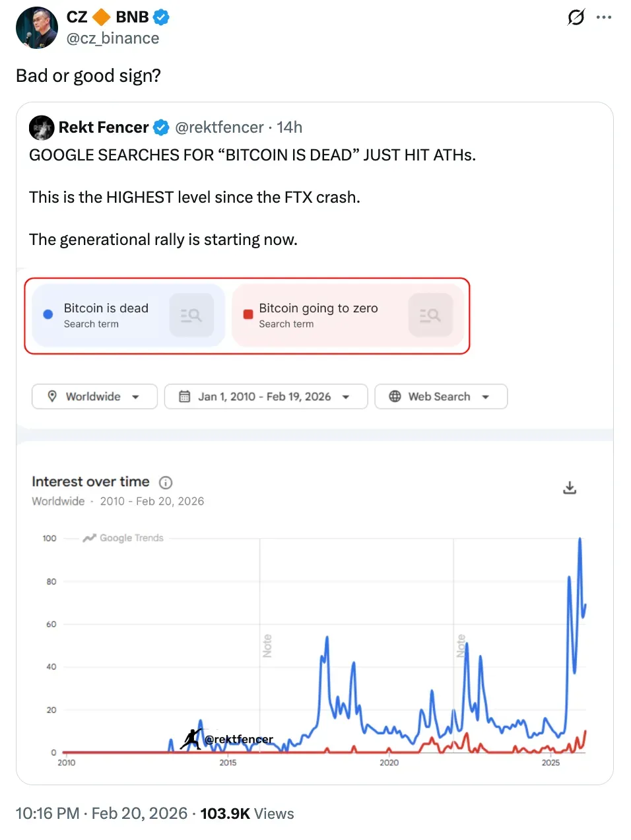Open @rektfencer's profile handle link
631x840 pixels.
tap(219, 127)
